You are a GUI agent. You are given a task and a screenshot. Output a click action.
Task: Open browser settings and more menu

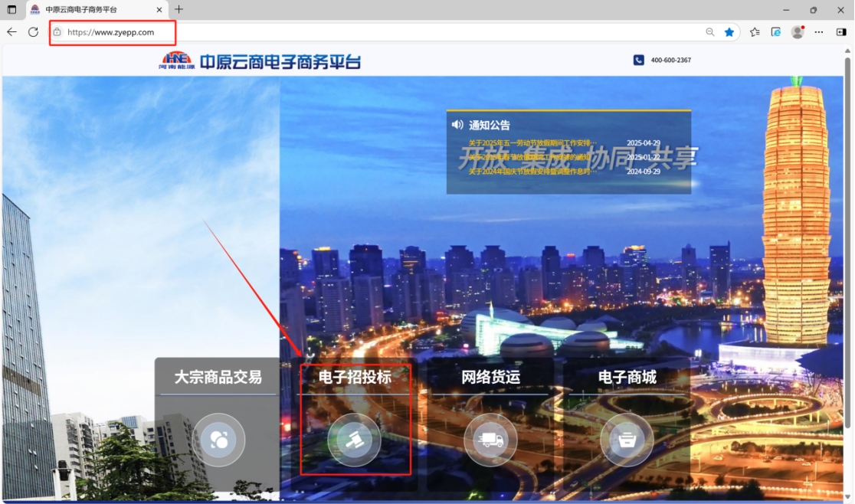click(x=819, y=32)
